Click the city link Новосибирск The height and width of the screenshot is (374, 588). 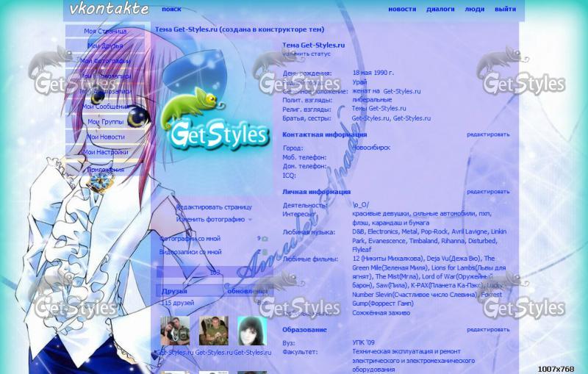371,148
